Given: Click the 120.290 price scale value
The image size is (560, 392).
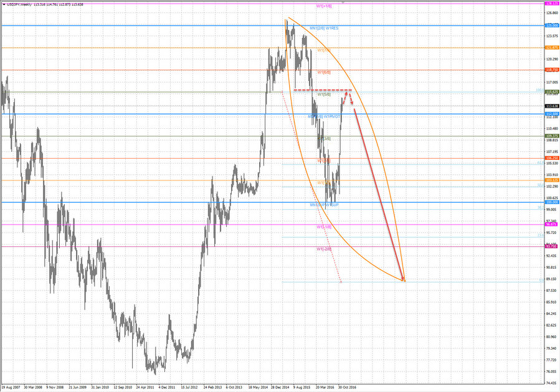Looking at the screenshot, I should pos(551,59).
